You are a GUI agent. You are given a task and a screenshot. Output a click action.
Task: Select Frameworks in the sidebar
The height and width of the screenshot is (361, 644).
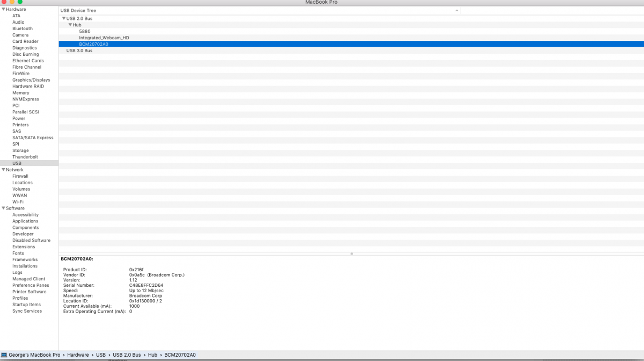pos(25,260)
